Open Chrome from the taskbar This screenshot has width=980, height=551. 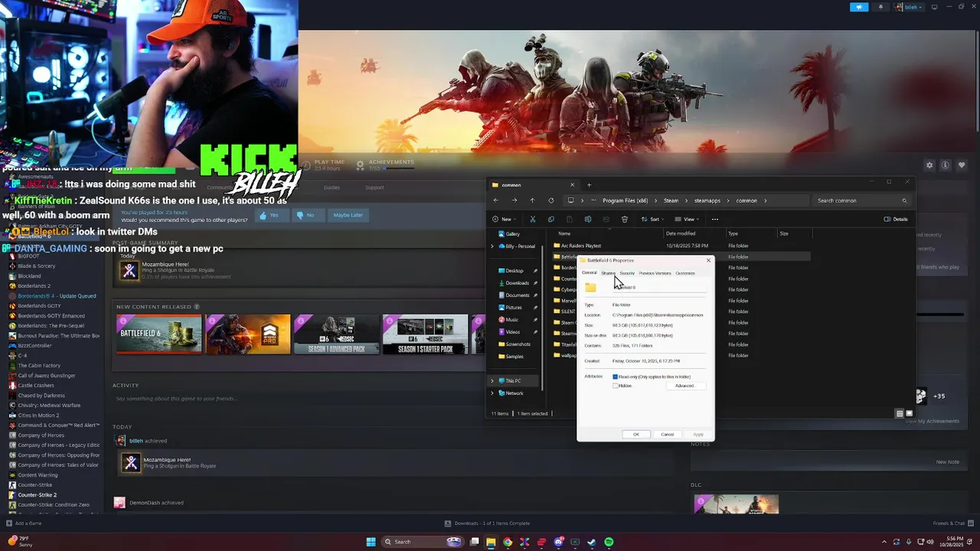(x=507, y=542)
